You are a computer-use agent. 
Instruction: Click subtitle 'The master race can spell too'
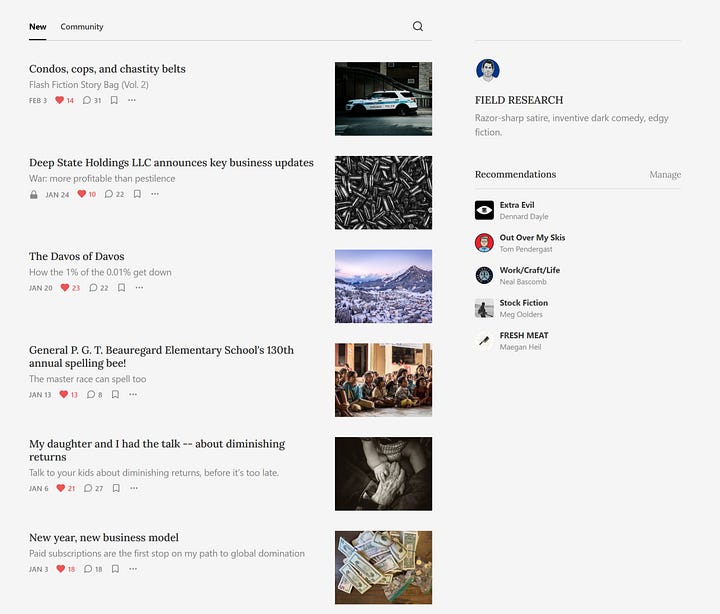(x=87, y=379)
